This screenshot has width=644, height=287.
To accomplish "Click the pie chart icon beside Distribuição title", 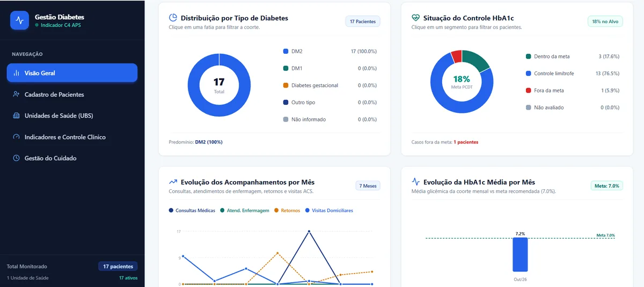I will [x=173, y=18].
